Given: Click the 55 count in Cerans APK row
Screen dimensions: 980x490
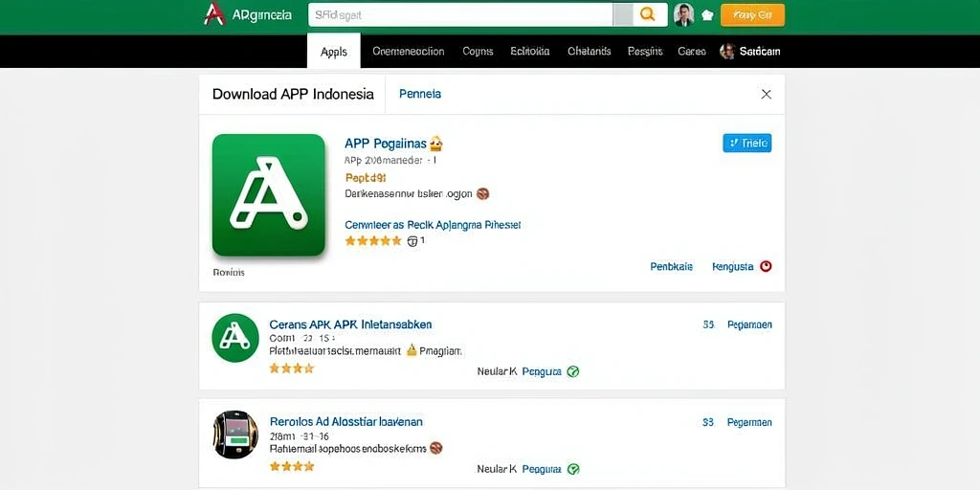Looking at the screenshot, I should pyautogui.click(x=708, y=325).
